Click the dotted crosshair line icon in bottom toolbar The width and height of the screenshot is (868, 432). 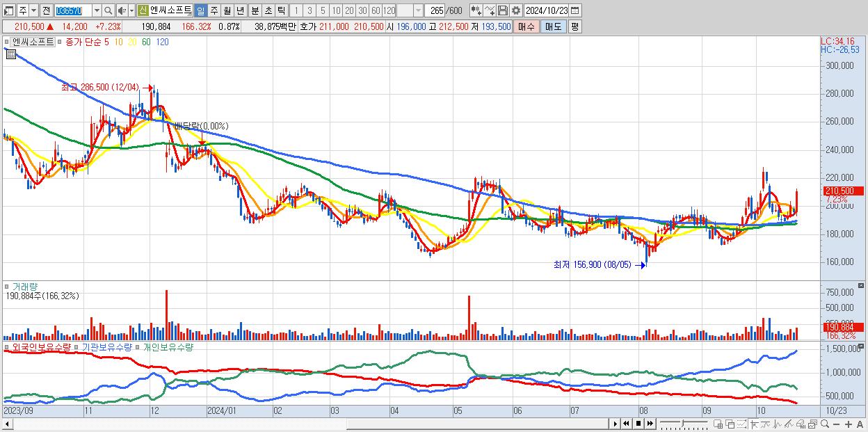click(x=741, y=424)
